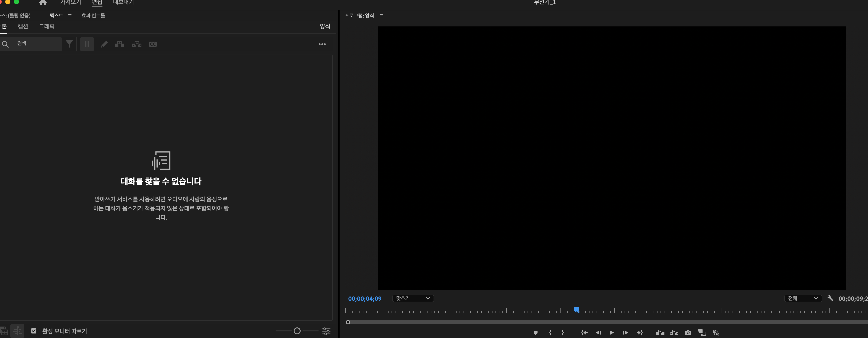Switch to the 편집 (Edit) workspace tab
The height and width of the screenshot is (338, 868).
click(x=97, y=2)
